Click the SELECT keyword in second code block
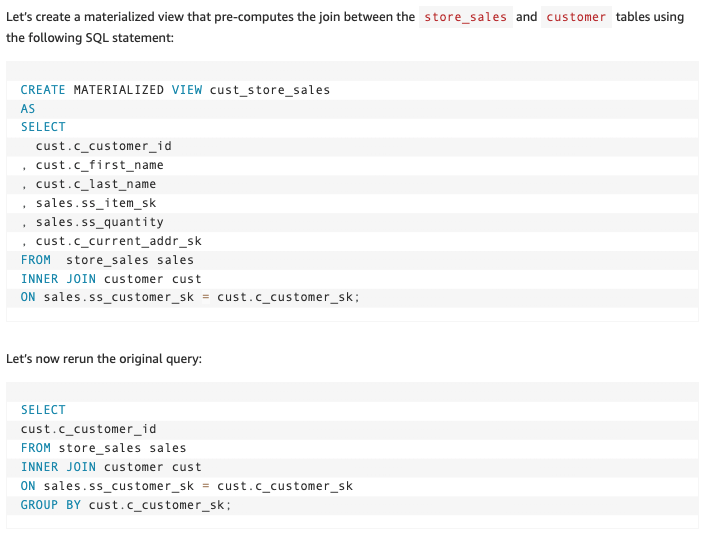Screen dimensions: 708x544 click(x=43, y=410)
